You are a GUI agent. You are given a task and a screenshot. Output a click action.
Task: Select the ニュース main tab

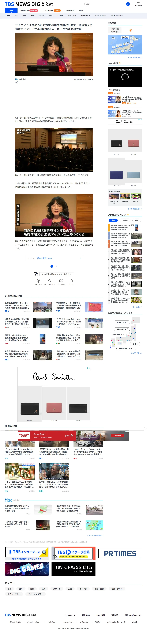[x=11, y=11]
